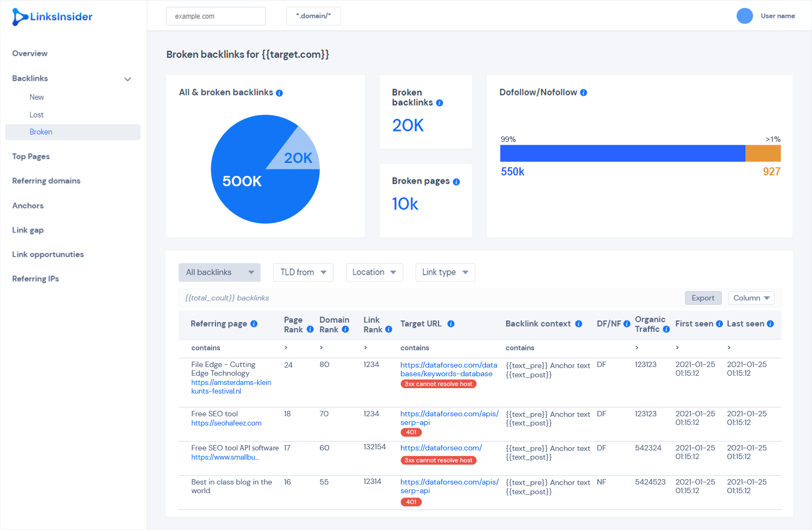This screenshot has height=530, width=812.
Task: Click info icon beside Target URL header
Action: 451,324
